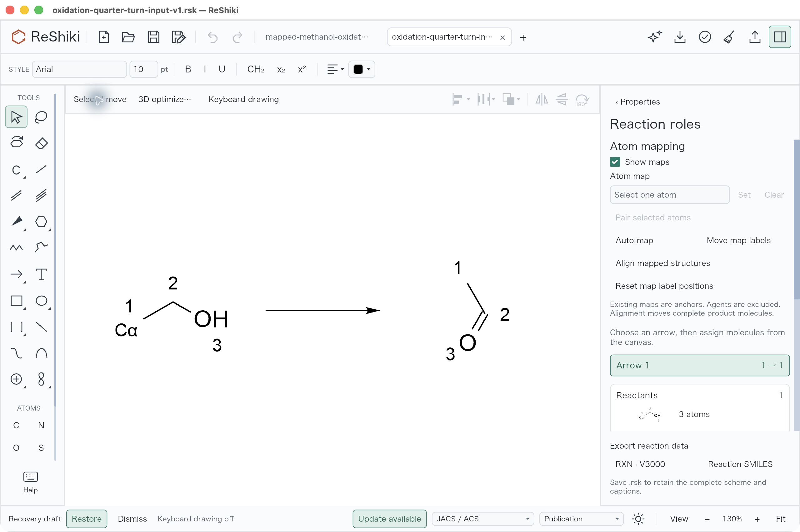The image size is (800, 532).
Task: Click the open folder icon
Action: coord(128,37)
